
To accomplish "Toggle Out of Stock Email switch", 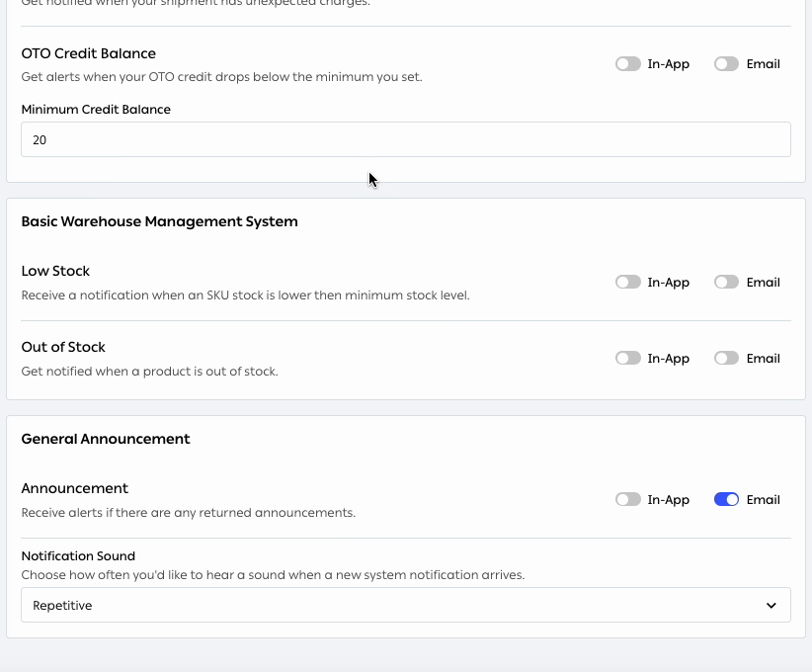I will click(727, 358).
